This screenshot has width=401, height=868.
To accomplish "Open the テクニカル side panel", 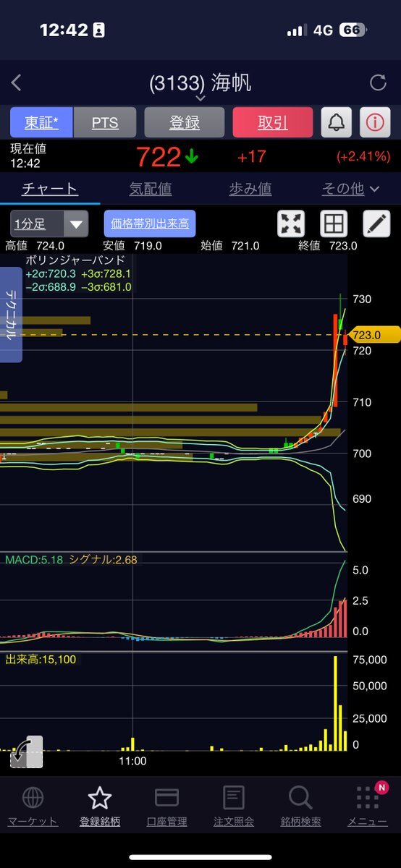I will tap(11, 315).
